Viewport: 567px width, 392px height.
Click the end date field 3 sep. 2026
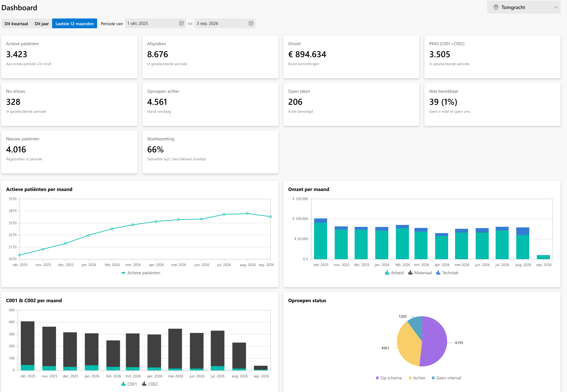pyautogui.click(x=225, y=23)
